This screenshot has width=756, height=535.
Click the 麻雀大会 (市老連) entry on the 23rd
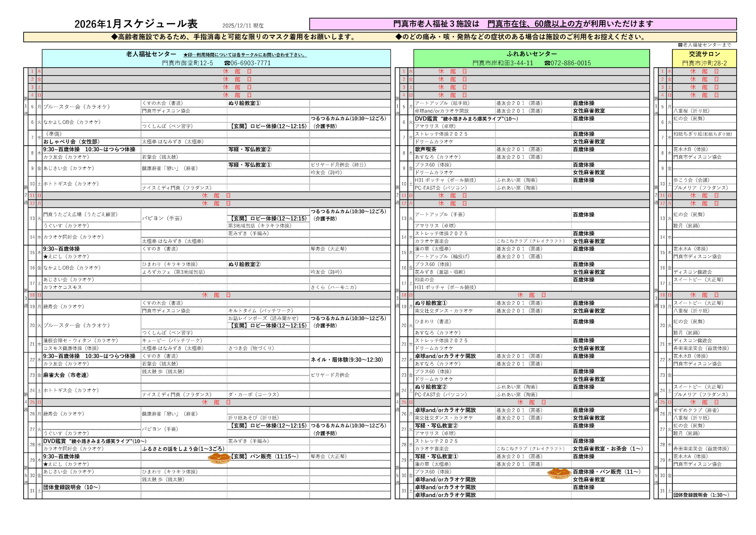pos(66,374)
